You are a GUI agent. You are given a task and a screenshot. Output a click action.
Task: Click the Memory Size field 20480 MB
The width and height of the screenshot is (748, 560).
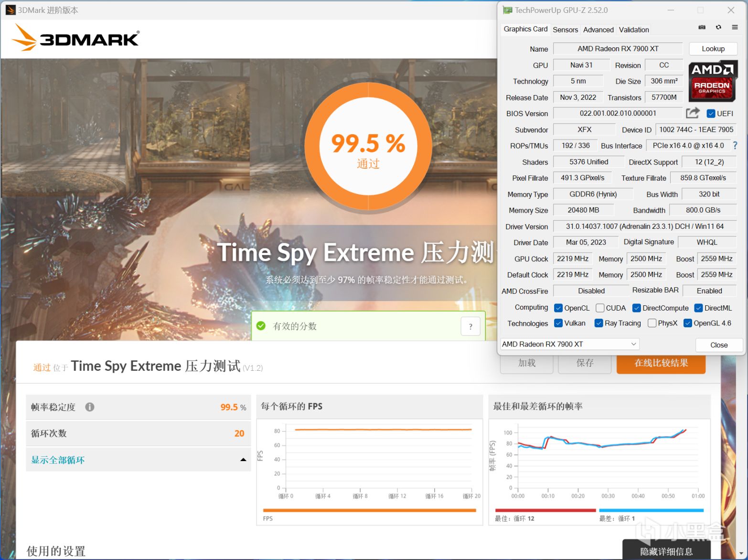pos(583,210)
